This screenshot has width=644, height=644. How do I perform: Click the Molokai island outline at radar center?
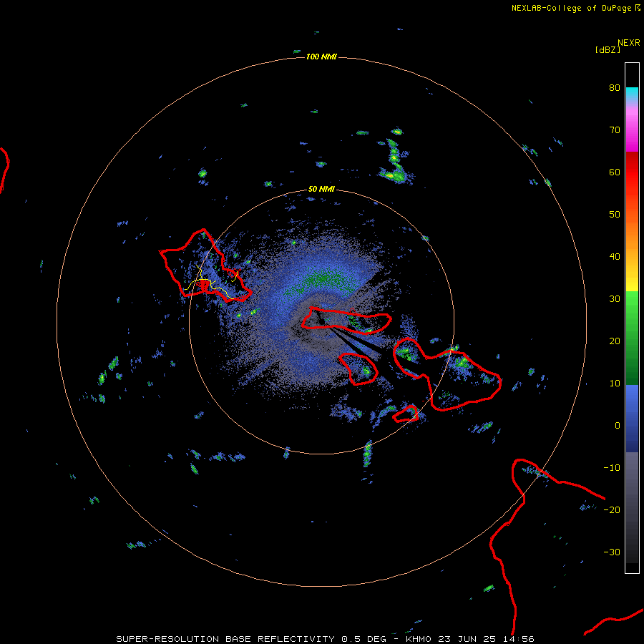[x=346, y=319]
